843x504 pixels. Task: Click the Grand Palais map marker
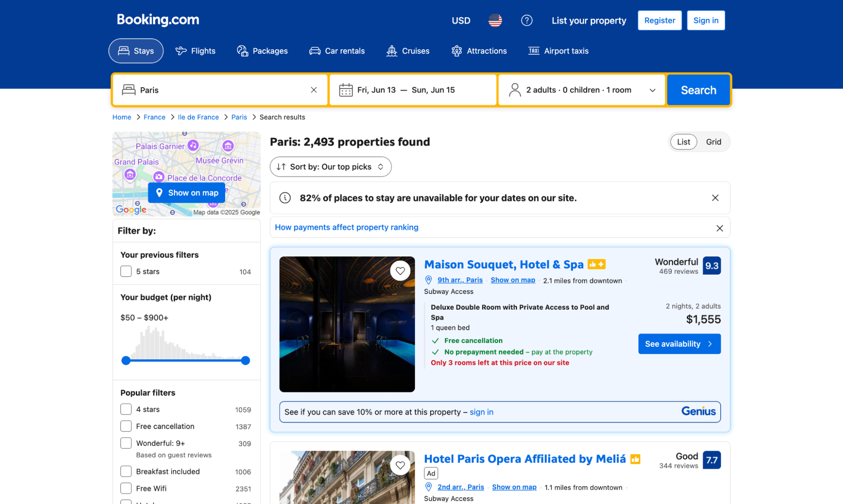point(130,174)
